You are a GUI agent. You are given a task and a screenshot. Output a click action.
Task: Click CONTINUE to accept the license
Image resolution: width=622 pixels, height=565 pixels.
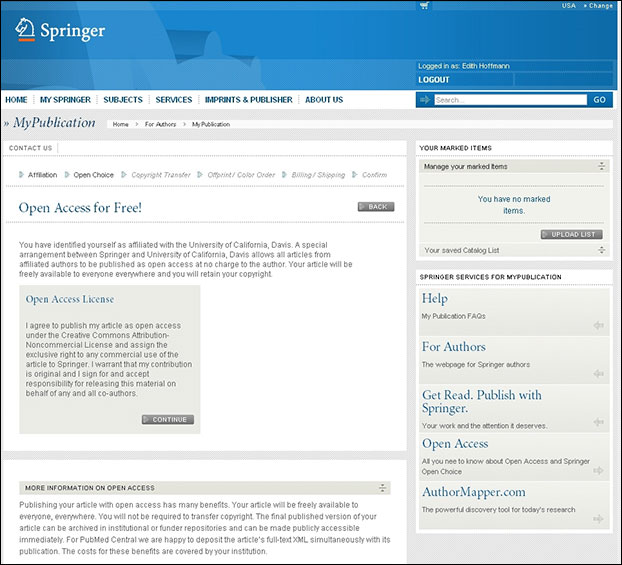(168, 419)
